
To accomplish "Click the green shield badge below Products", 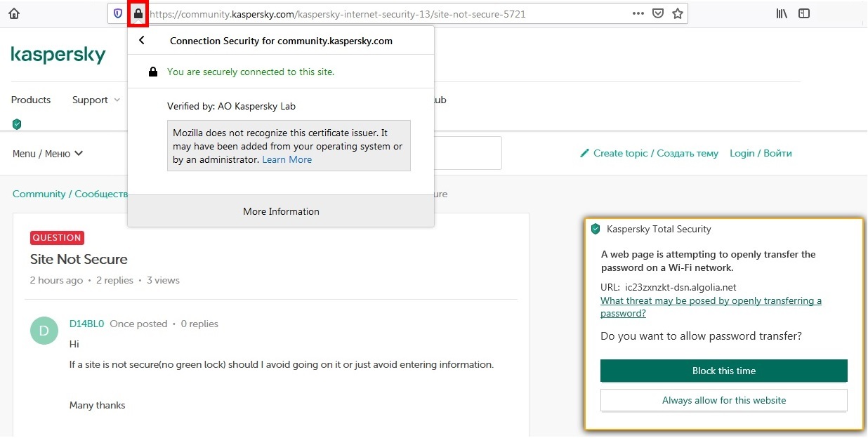I will 17,124.
